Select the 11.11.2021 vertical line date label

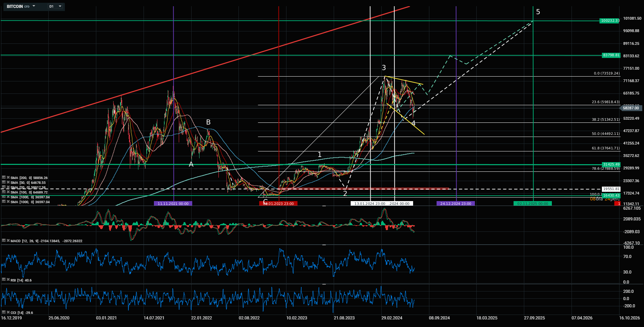coord(173,204)
